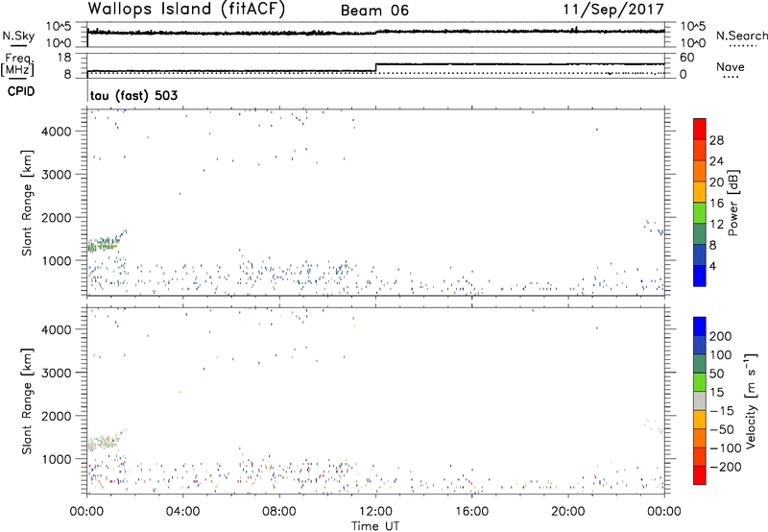Click the velocity panel 'Slant Range [km]' label
This screenshot has width=768, height=532.
pos(27,401)
